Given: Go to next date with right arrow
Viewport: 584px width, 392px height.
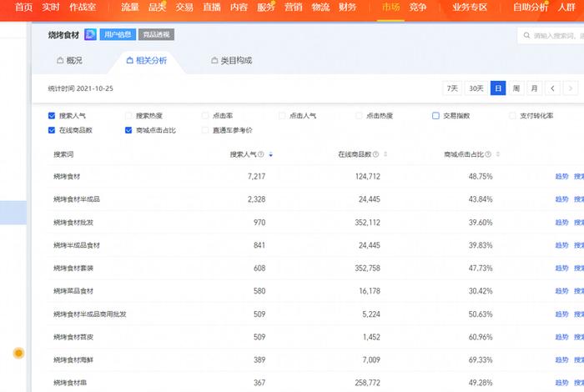Looking at the screenshot, I should [571, 88].
